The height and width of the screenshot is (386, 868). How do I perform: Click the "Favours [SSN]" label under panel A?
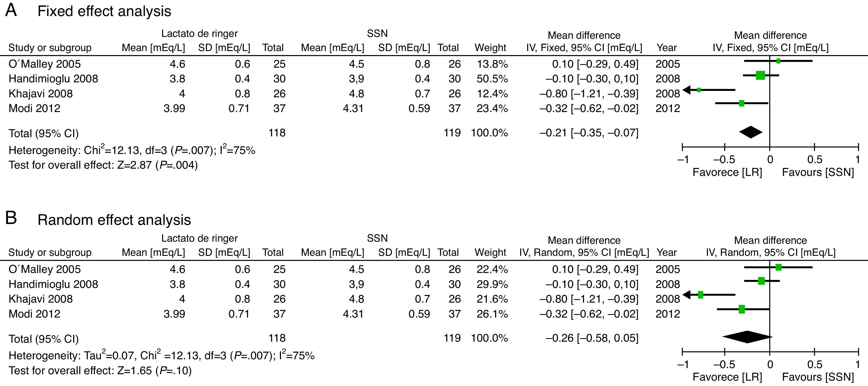click(818, 172)
